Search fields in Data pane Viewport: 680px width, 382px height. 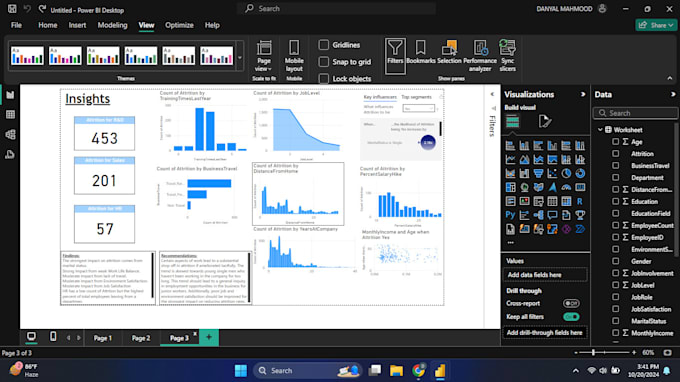pyautogui.click(x=635, y=113)
